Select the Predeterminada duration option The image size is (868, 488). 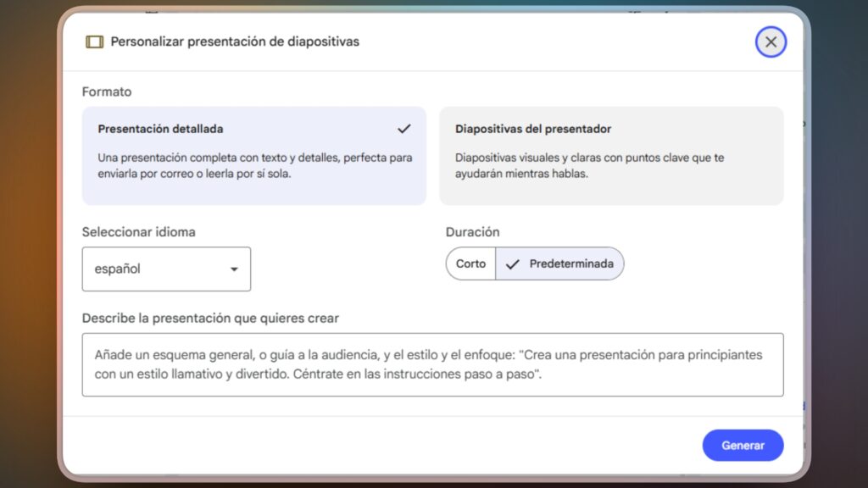point(570,263)
